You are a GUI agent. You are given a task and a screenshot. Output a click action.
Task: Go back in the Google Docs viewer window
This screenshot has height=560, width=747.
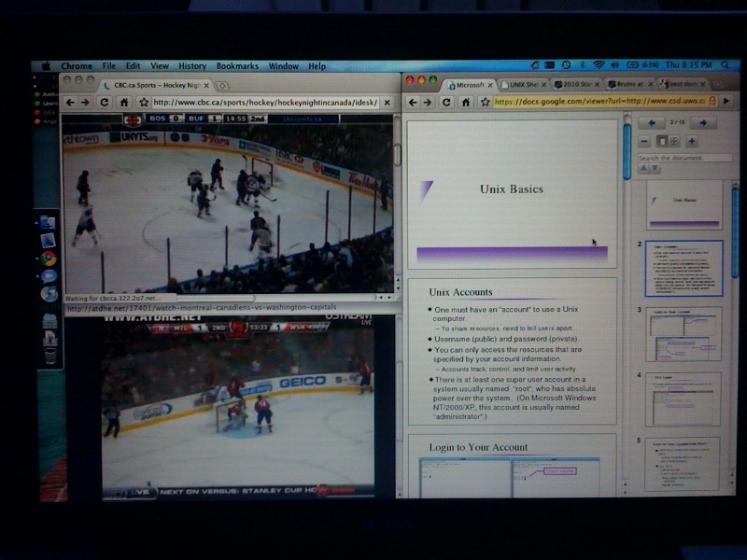tap(413, 102)
